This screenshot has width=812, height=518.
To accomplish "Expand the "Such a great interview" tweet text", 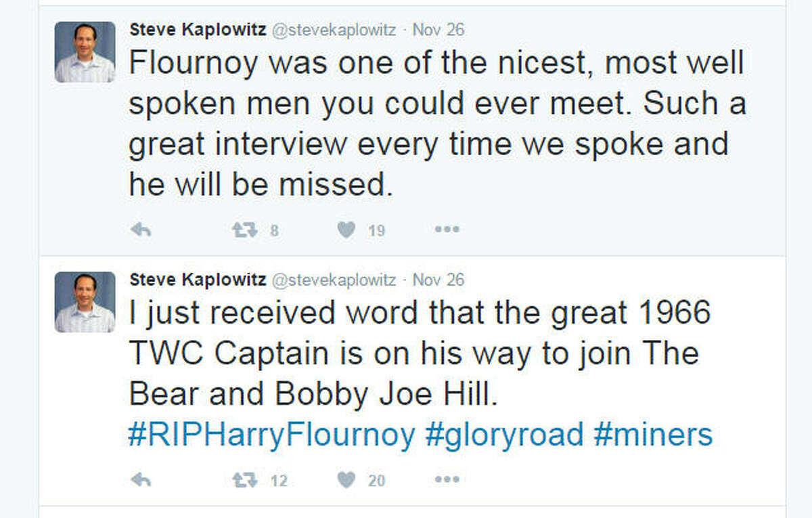I will (x=433, y=122).
